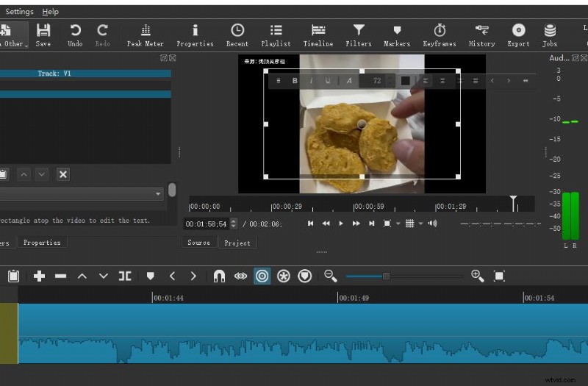Viewport: 588px width, 386px height.
Task: Click the current timecode field 00:01:58;54
Action: pyautogui.click(x=207, y=224)
